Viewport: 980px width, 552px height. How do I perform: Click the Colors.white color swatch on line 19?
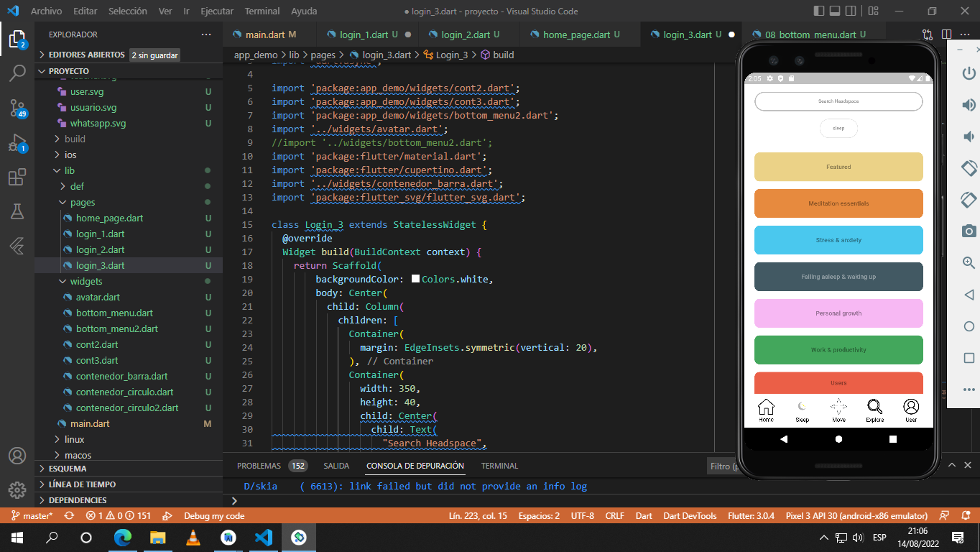click(415, 280)
